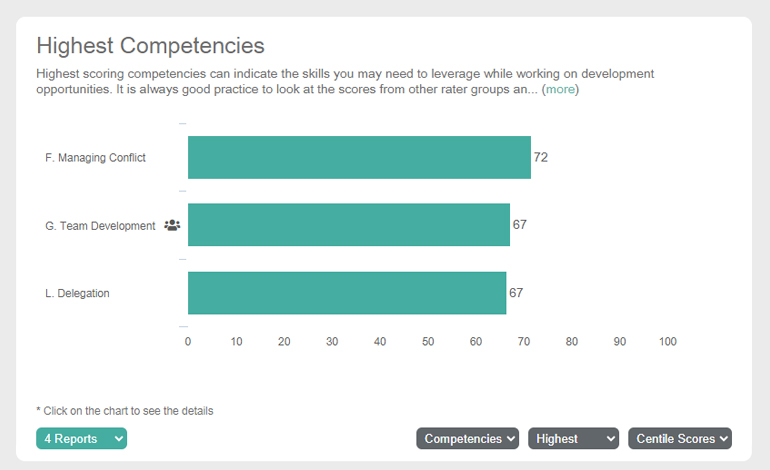The height and width of the screenshot is (470, 770).
Task: Click the 67 value beside Delegation bar
Action: (x=516, y=293)
